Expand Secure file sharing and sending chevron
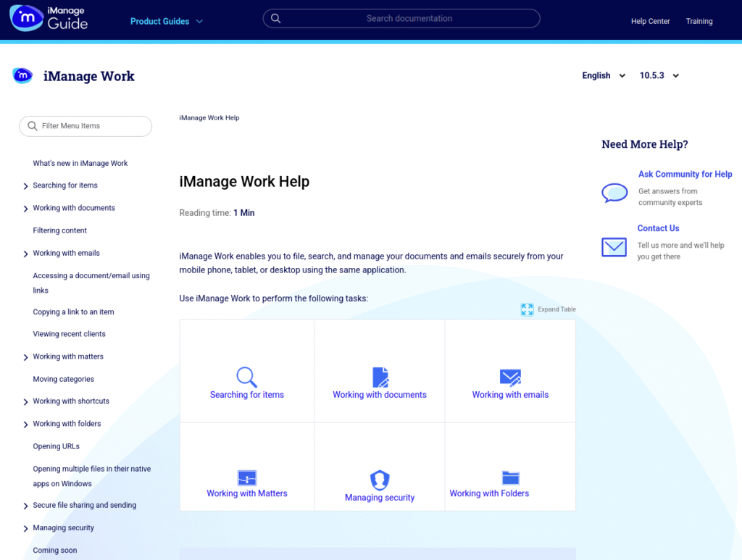742x560 pixels. click(x=25, y=506)
